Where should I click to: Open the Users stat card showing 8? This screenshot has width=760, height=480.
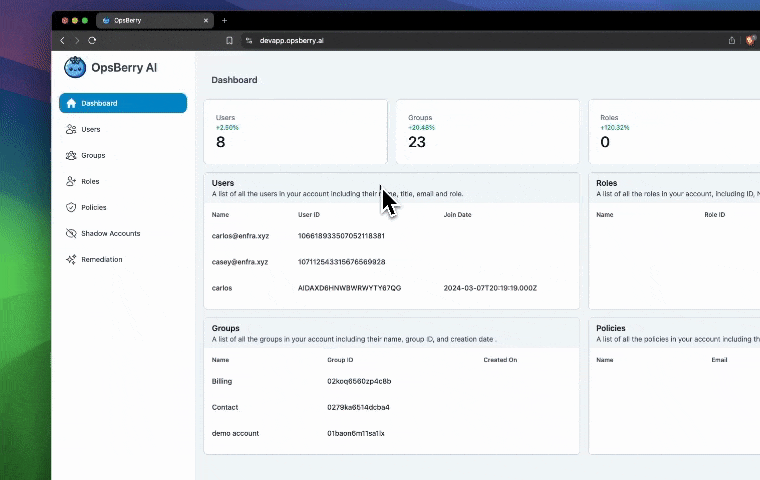click(295, 132)
